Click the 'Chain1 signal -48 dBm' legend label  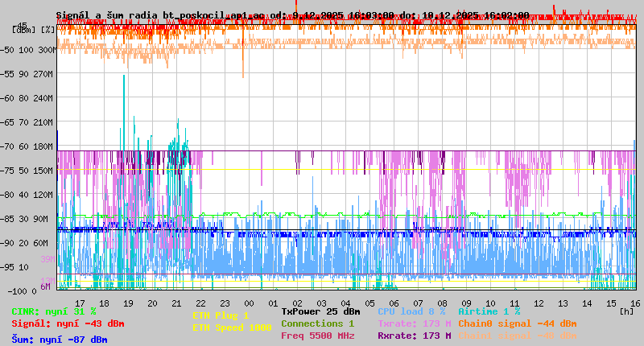[518, 336]
